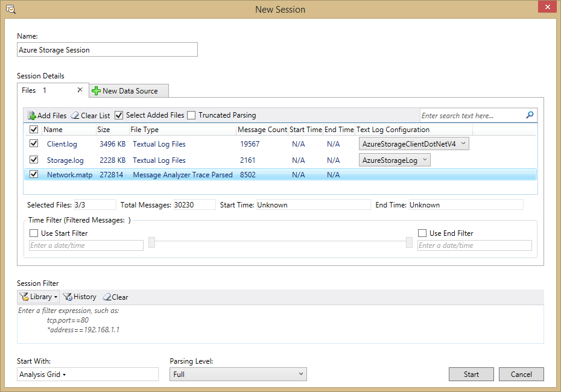Open the filter History icon
The image size is (561, 392).
(68, 297)
